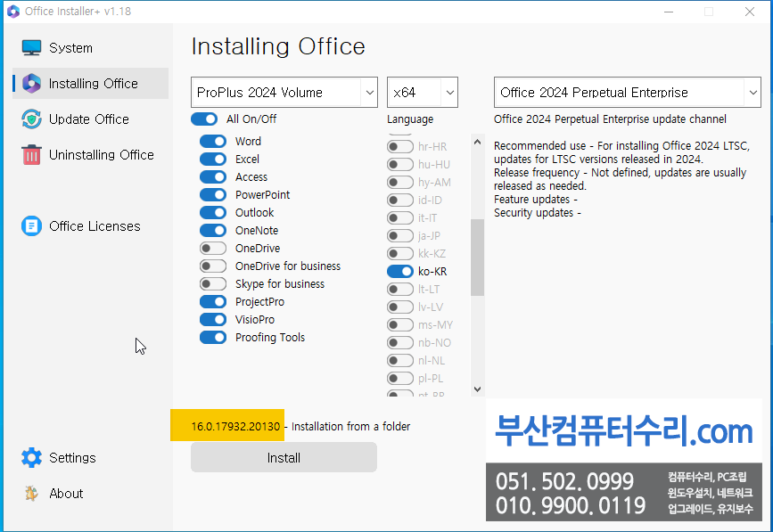
Task: Open the x64 architecture dropdown
Action: [423, 92]
